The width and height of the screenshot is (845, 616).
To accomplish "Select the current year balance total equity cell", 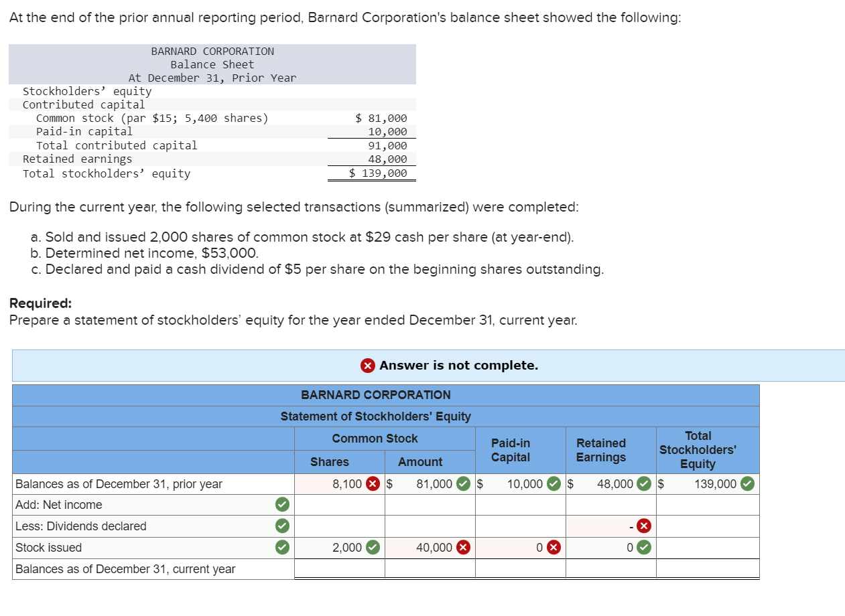I will coord(708,569).
